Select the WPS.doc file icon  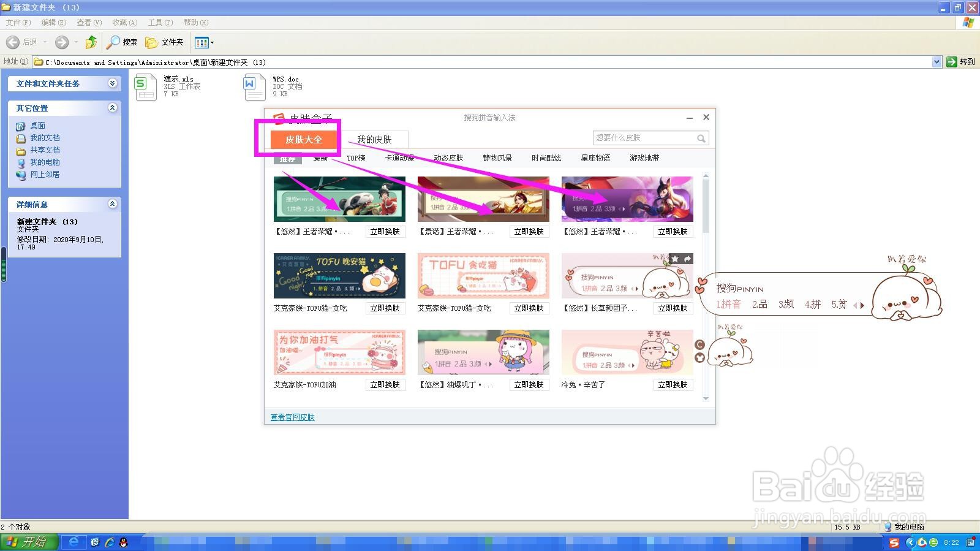click(x=254, y=87)
